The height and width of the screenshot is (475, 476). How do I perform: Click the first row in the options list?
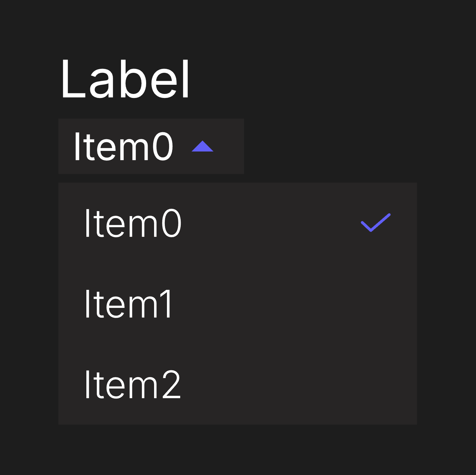coord(237,223)
